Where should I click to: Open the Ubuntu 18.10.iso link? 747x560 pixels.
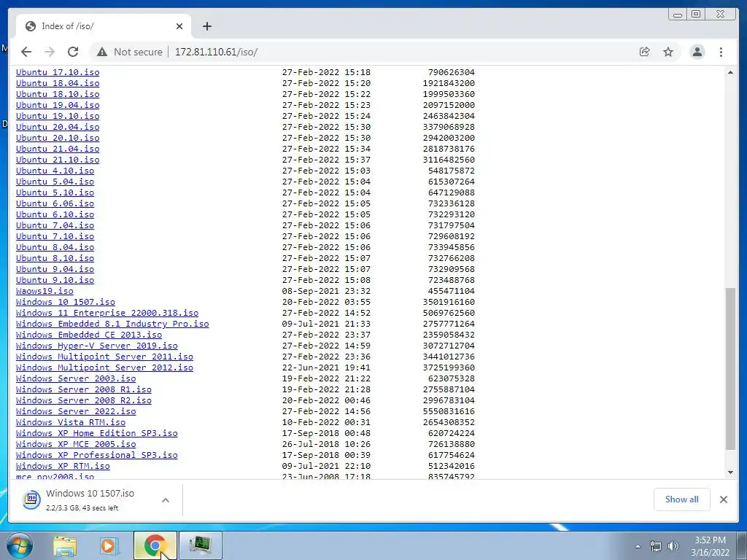[58, 94]
